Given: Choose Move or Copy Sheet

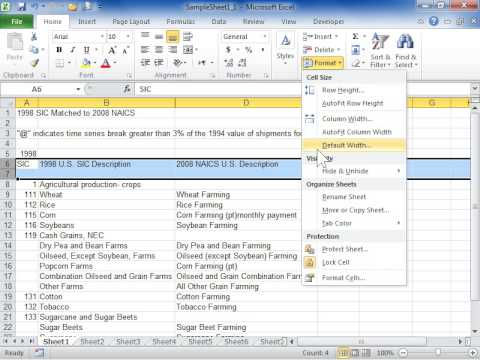Looking at the screenshot, I should [354, 210].
